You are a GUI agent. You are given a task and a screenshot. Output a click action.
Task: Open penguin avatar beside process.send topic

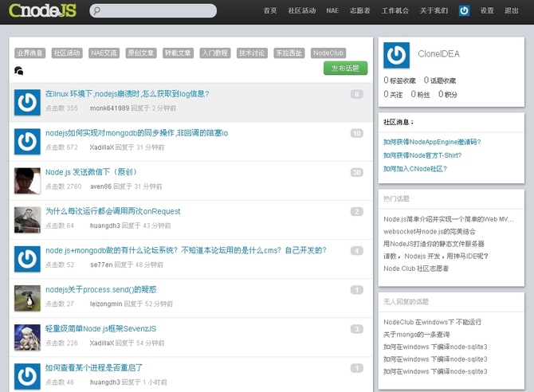(27, 298)
